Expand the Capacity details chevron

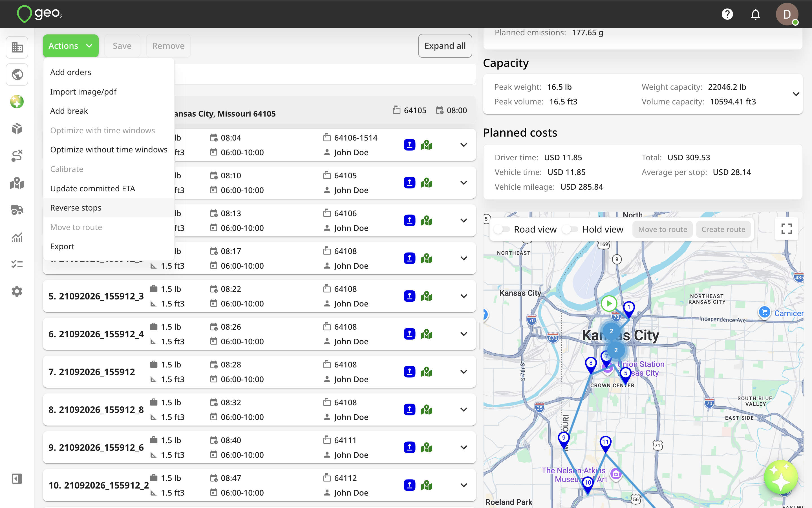(796, 94)
